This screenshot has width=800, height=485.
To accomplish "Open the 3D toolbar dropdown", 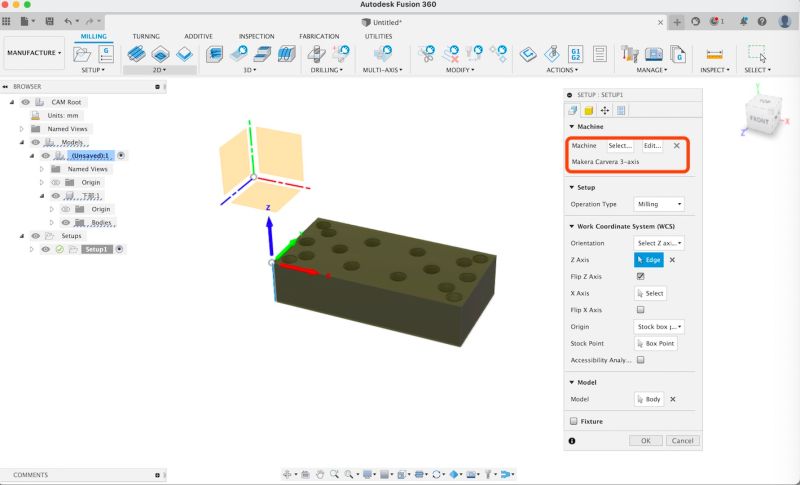I will [x=249, y=70].
